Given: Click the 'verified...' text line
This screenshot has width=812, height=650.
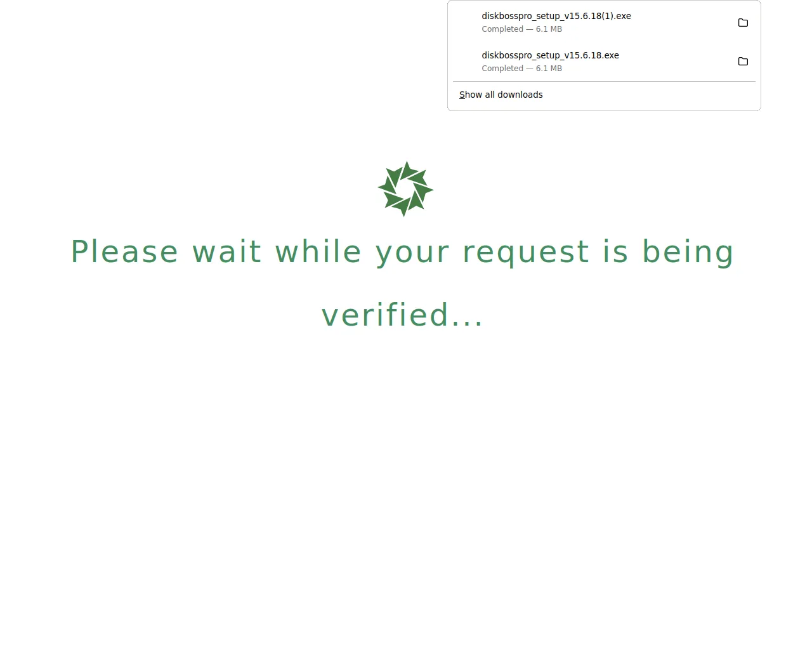Looking at the screenshot, I should 402,315.
